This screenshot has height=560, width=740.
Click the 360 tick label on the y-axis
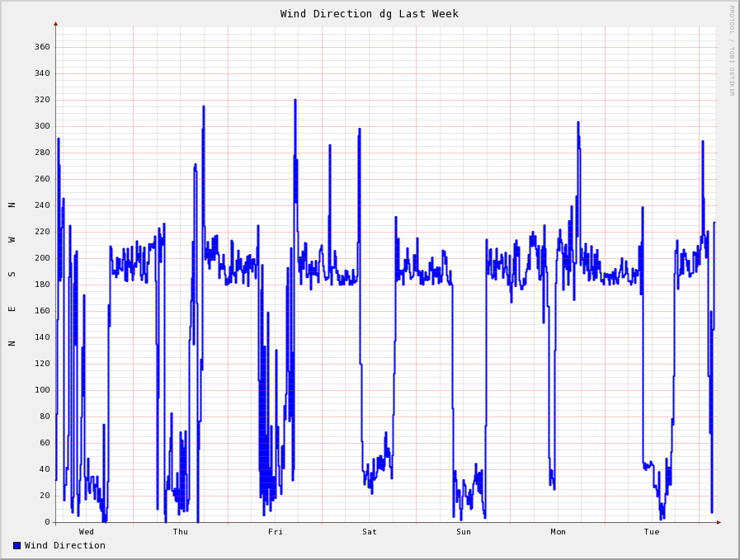pos(42,47)
